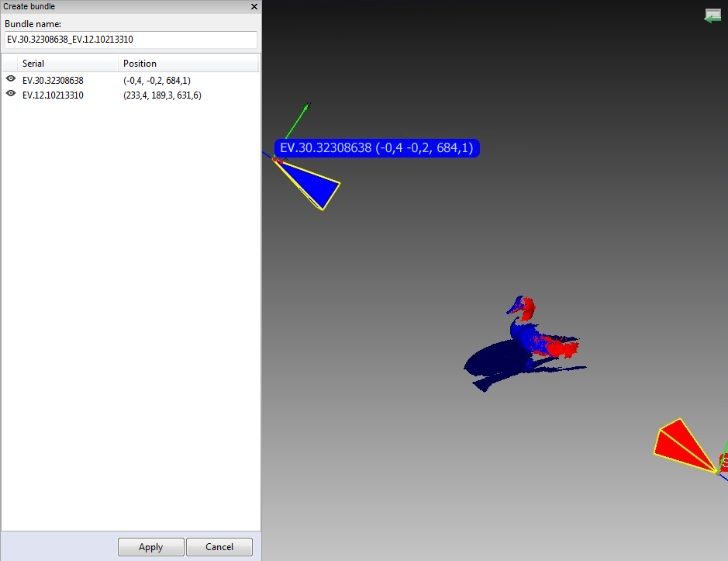Select the EV.12.10213310 serial row
728x561 pixels.
click(53, 95)
